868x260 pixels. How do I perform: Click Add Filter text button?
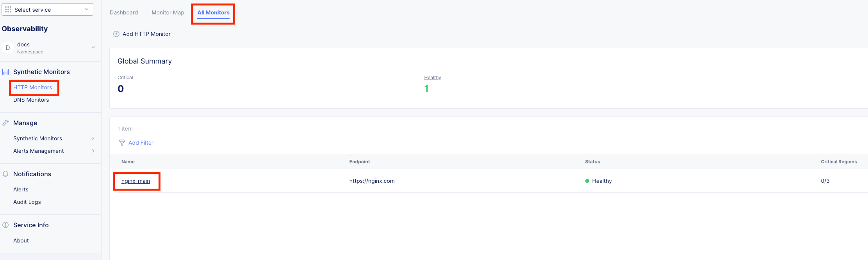click(141, 143)
